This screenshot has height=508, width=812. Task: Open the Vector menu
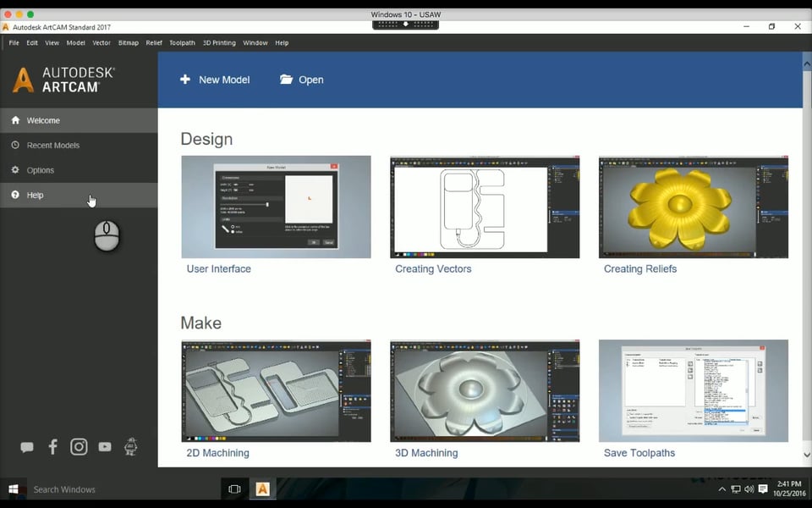tap(101, 43)
